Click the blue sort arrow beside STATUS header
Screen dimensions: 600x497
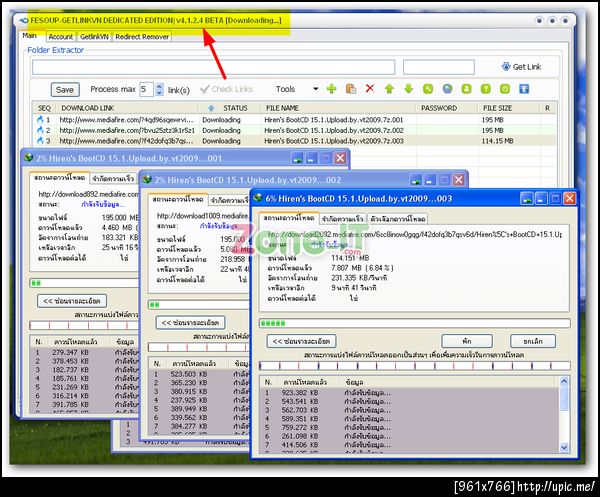(211, 108)
